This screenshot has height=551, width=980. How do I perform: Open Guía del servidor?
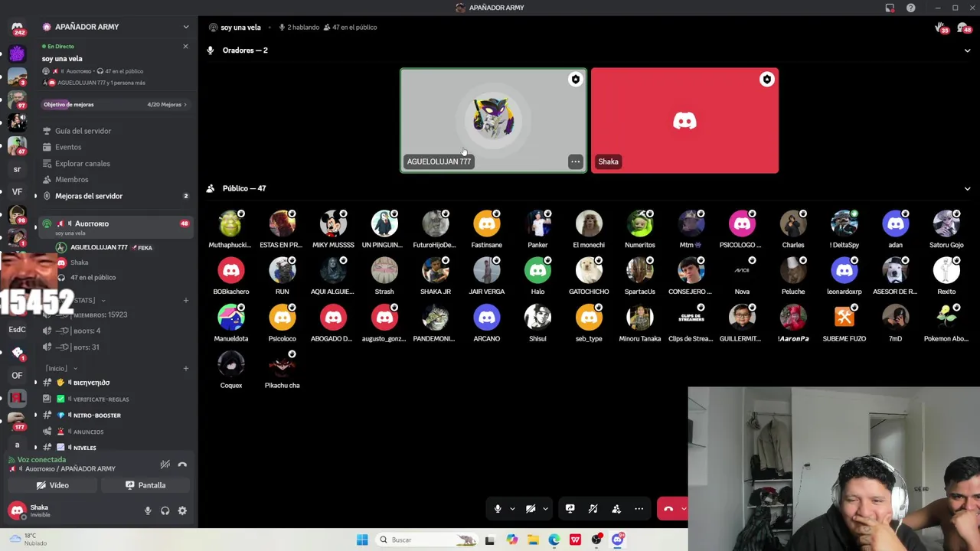tap(83, 131)
